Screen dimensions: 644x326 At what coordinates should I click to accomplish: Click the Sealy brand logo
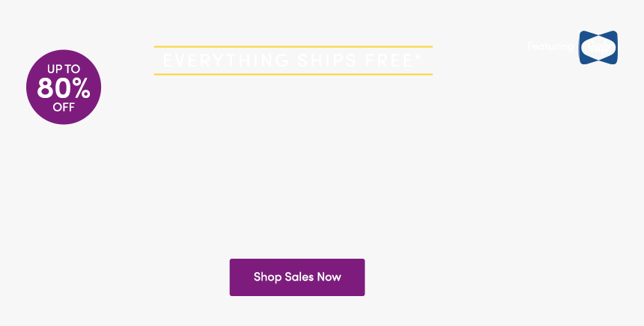[x=598, y=47]
